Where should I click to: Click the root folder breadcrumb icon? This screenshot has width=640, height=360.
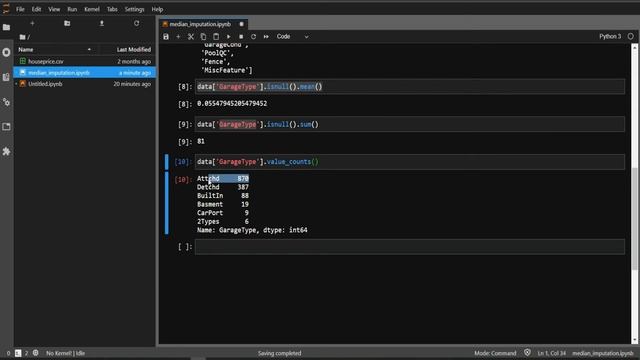point(22,37)
